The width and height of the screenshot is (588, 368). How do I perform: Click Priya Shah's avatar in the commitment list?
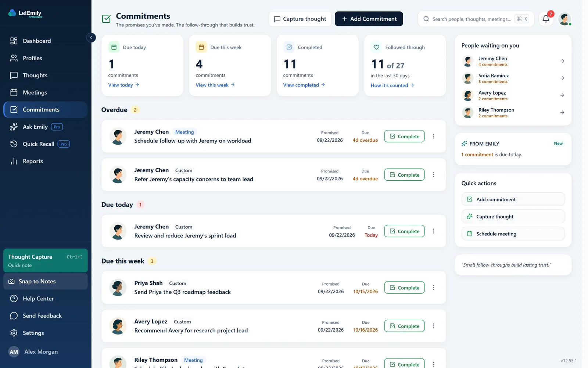118,287
